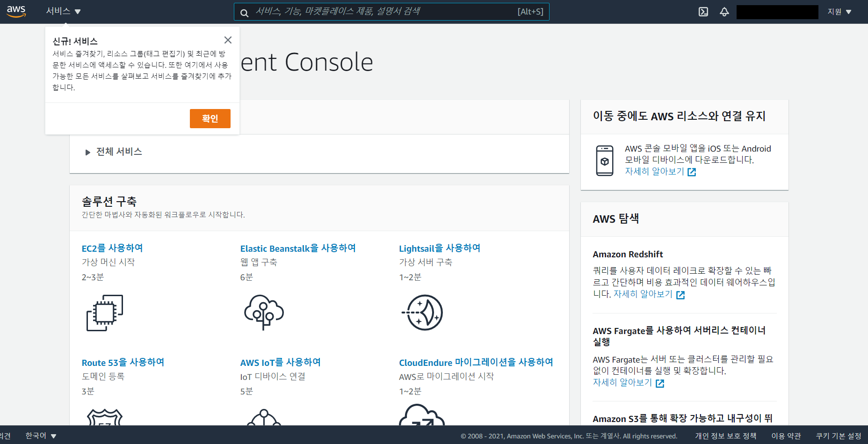The width and height of the screenshot is (868, 444).
Task: Click the AWS로 마이그레이션 시작 text
Action: tap(446, 376)
